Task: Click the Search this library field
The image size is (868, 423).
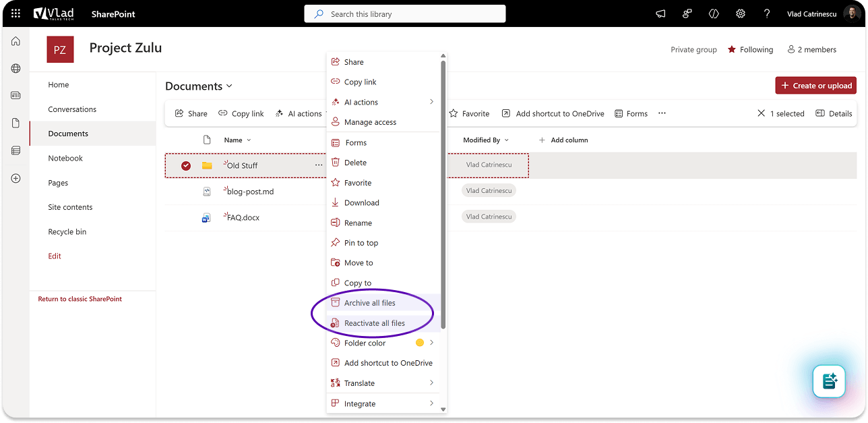Action: pyautogui.click(x=404, y=14)
